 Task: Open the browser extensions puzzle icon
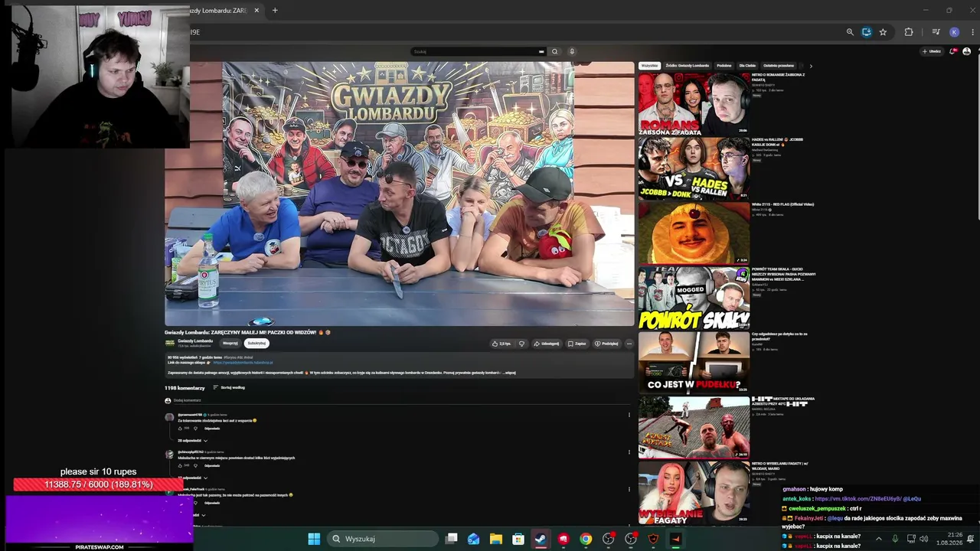tap(909, 32)
